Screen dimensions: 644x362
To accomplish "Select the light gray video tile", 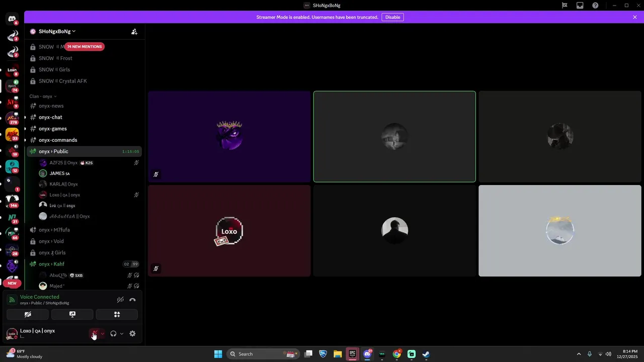I will [560, 231].
